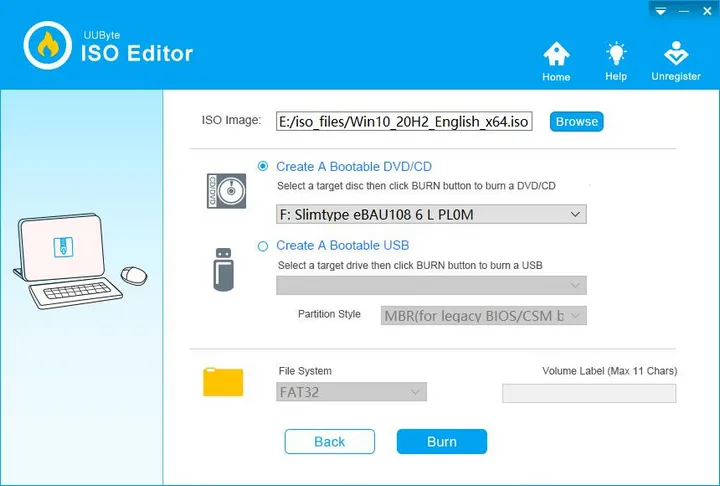This screenshot has height=486, width=720.
Task: Click the 'ISO Image:' label
Action: click(231, 120)
